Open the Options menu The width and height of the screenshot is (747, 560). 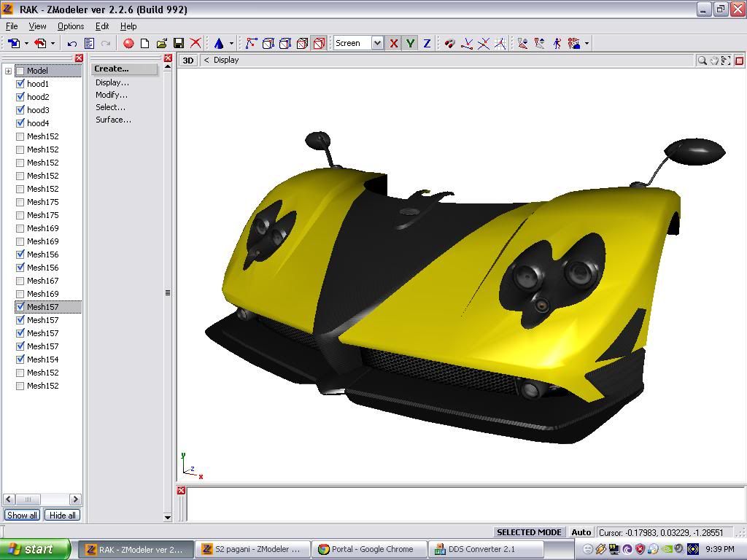[71, 26]
